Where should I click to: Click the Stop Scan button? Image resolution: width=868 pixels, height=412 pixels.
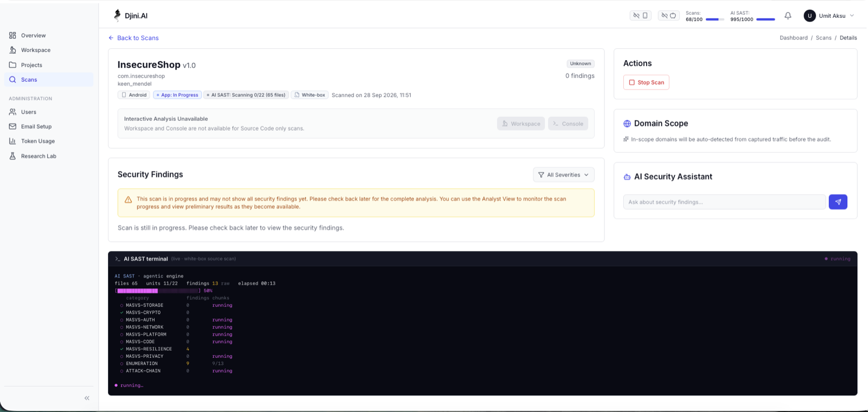(646, 82)
